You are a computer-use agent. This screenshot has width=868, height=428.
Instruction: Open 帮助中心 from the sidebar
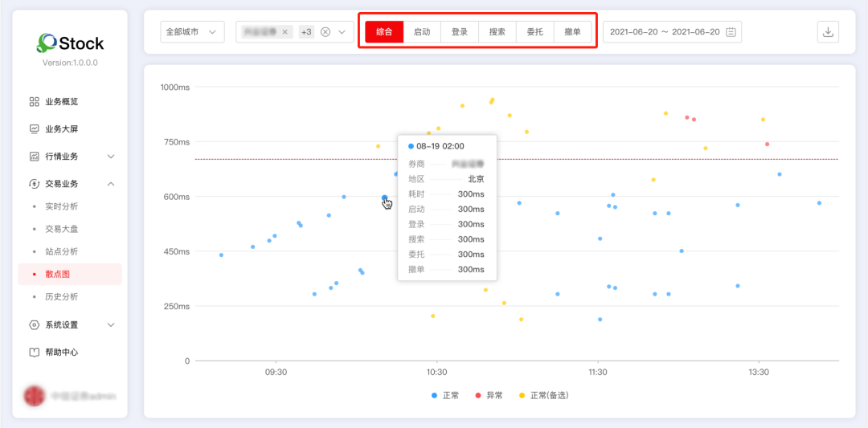pyautogui.click(x=61, y=353)
